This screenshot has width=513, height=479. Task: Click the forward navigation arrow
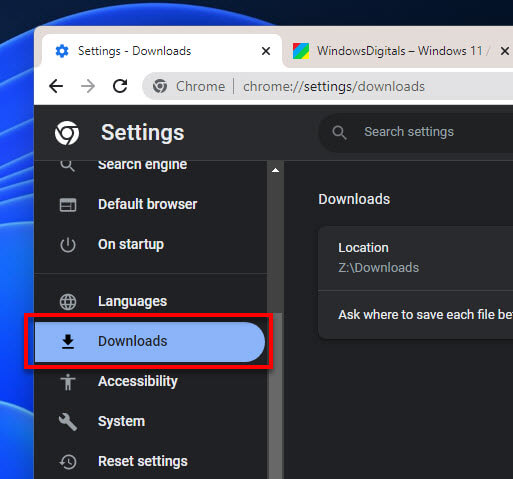pyautogui.click(x=88, y=86)
